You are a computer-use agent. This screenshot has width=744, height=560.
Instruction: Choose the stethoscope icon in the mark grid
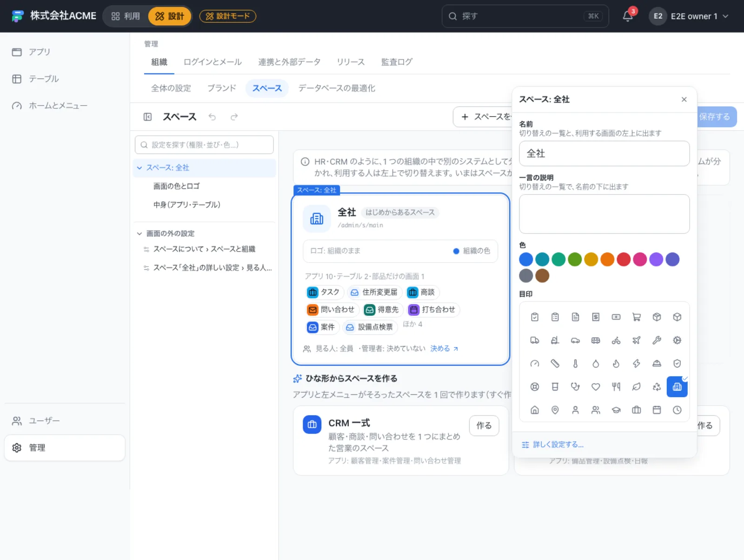click(576, 387)
